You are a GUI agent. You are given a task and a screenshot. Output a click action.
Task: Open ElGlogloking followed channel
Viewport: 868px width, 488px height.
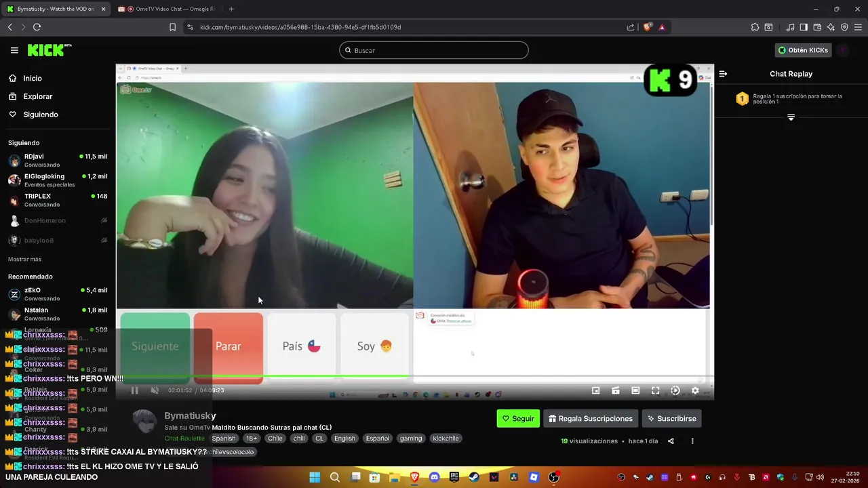57,180
